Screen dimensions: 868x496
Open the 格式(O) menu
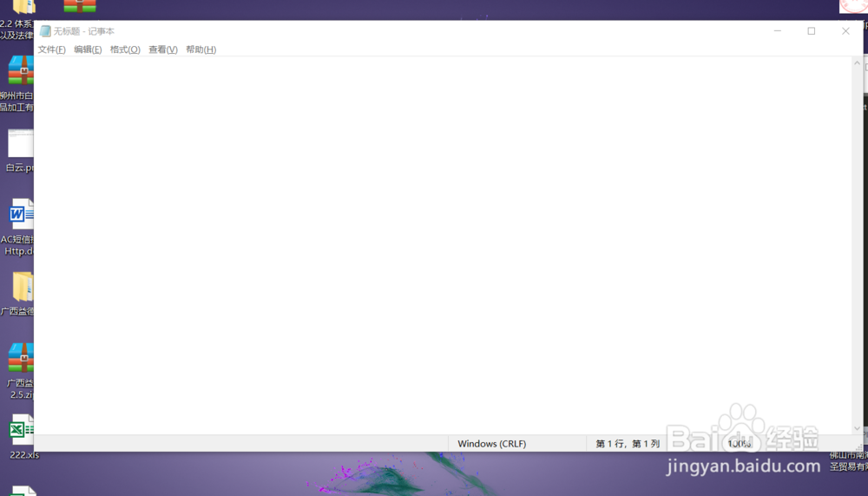click(125, 50)
